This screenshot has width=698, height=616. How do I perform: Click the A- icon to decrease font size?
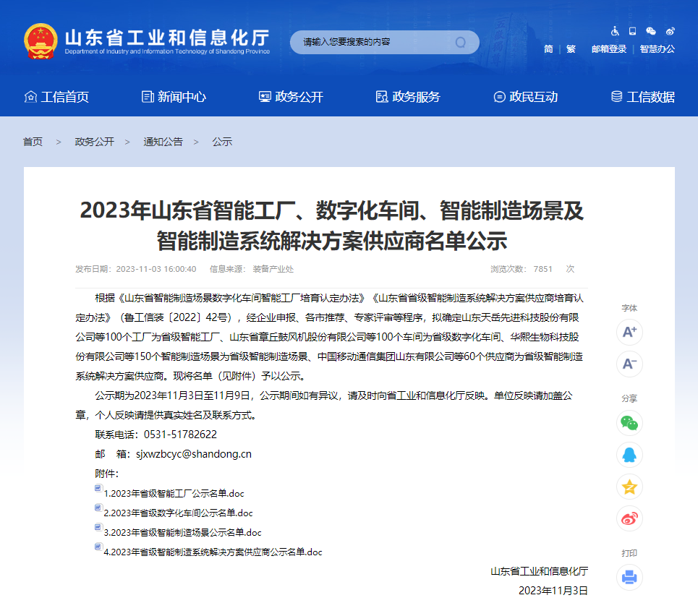[629, 364]
